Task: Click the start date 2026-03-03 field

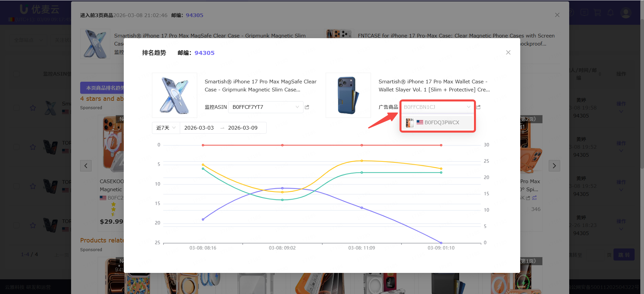Action: 199,128
